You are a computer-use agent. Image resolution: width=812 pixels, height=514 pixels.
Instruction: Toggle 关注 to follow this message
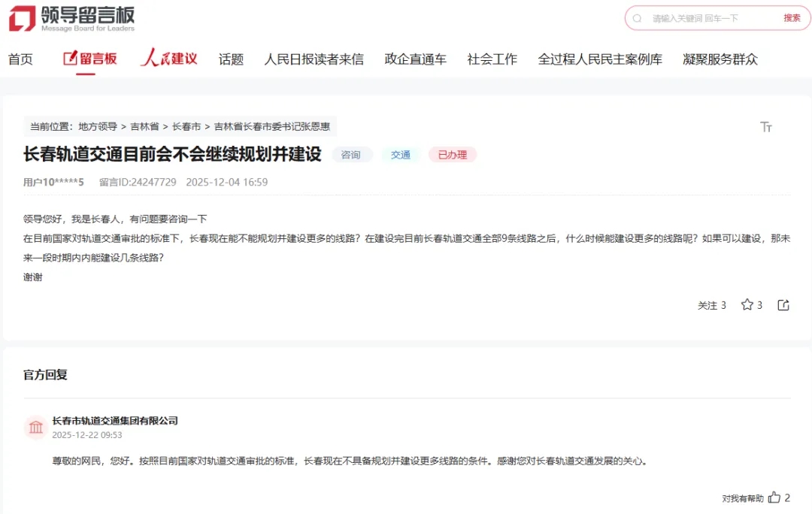click(711, 305)
